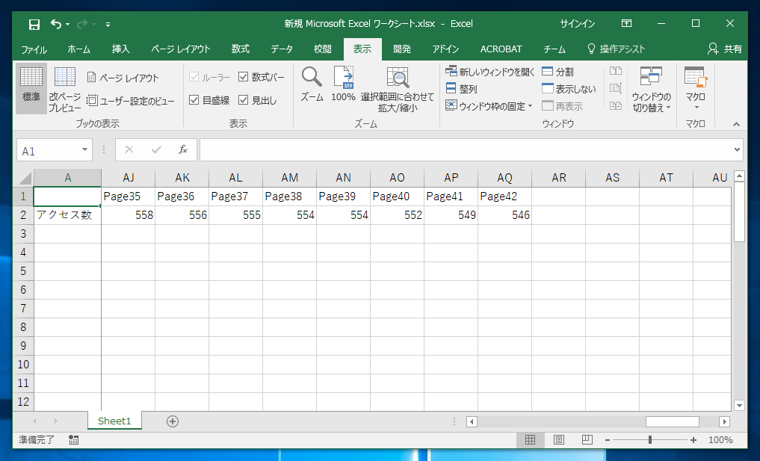Click the zoom in plus button

click(693, 440)
